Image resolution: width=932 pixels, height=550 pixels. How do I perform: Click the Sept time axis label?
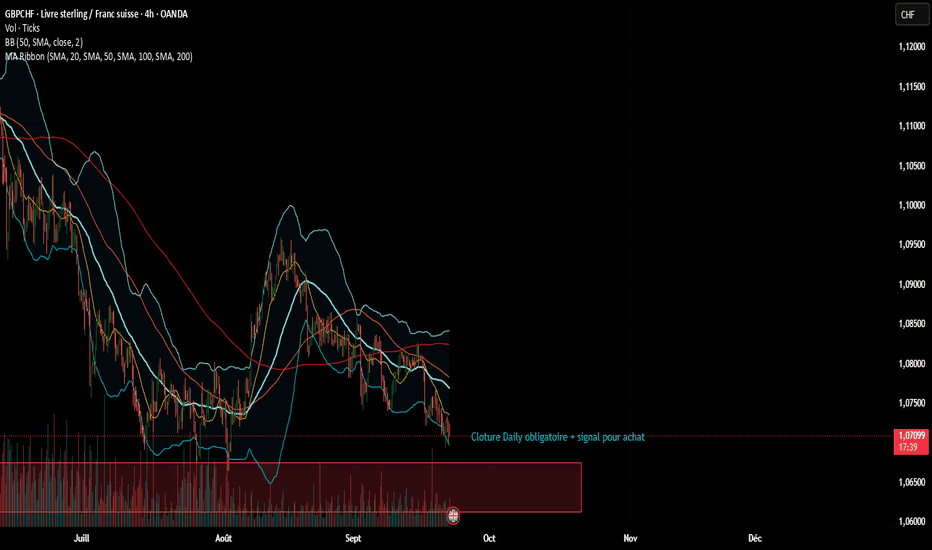[353, 538]
